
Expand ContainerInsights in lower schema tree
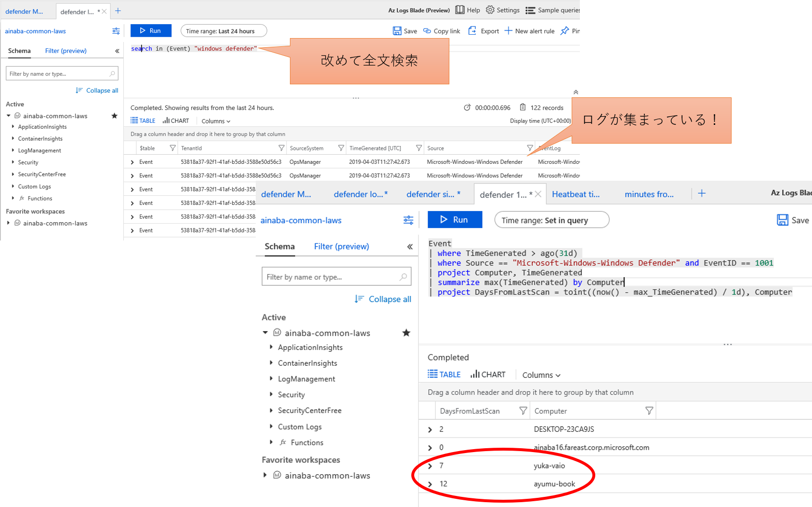[271, 362]
